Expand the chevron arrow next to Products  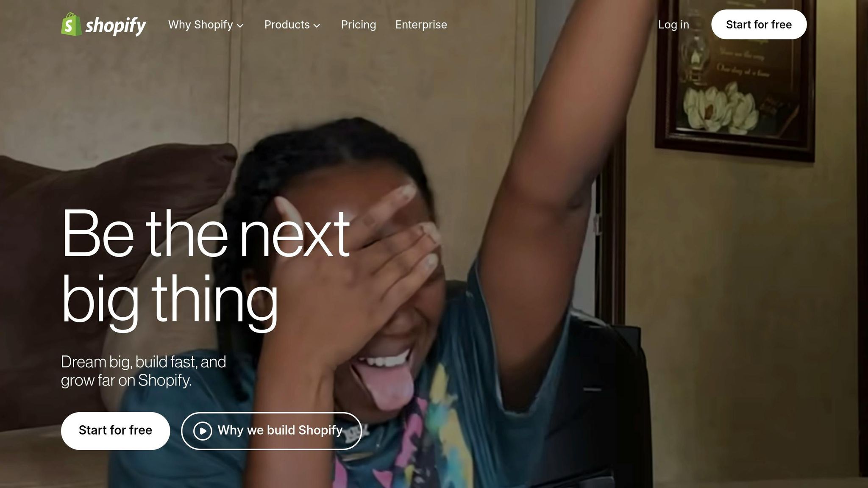(317, 26)
